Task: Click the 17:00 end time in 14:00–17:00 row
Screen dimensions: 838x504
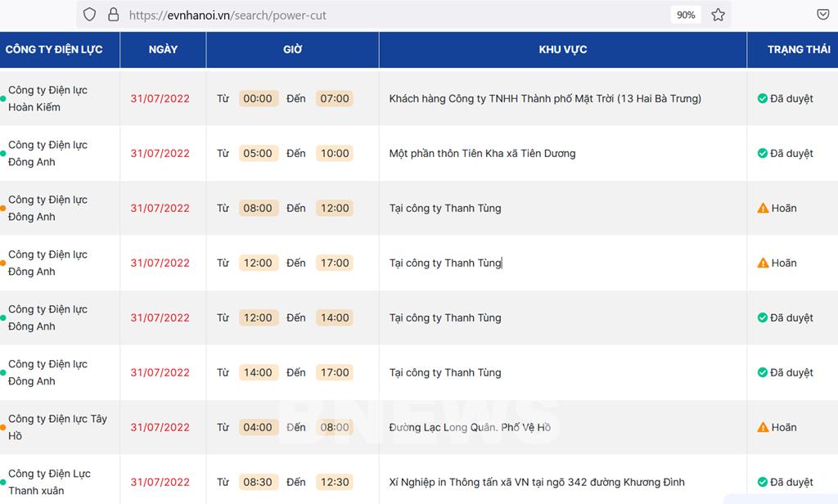Action: point(335,372)
